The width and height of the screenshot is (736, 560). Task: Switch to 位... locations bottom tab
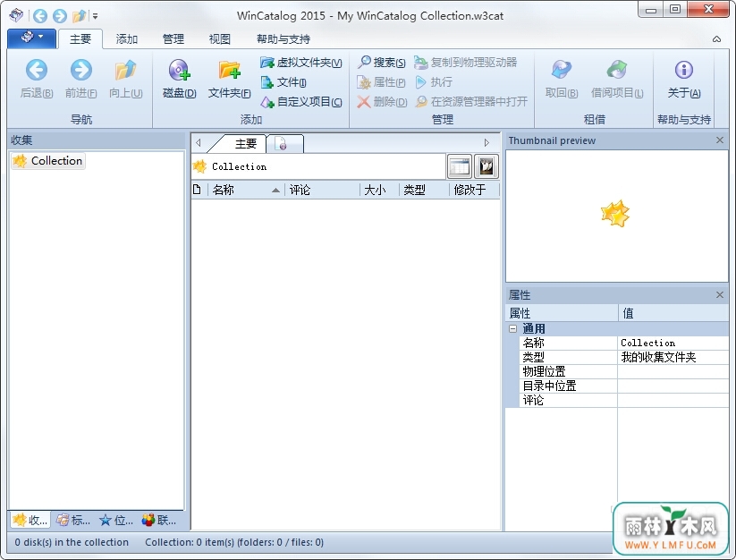point(116,520)
